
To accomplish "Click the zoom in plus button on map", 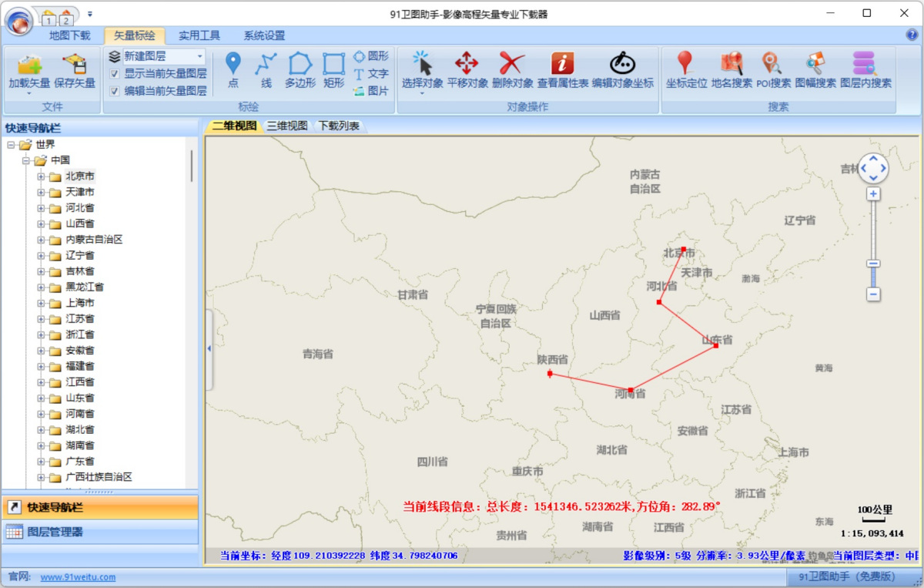I will 873,194.
